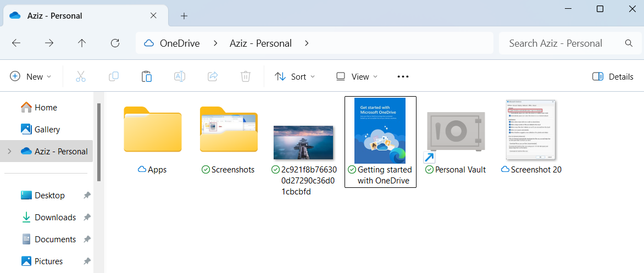
Task: Click OneDrive breadcrumb in address bar
Action: click(x=180, y=43)
